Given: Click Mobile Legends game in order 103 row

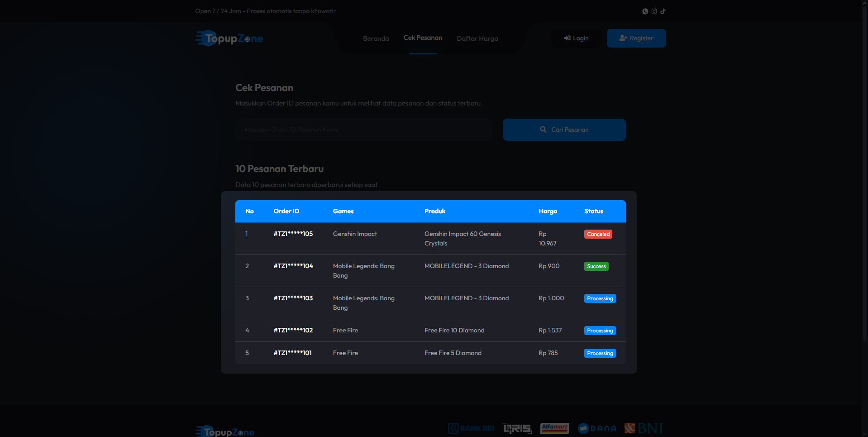Looking at the screenshot, I should [x=364, y=303].
